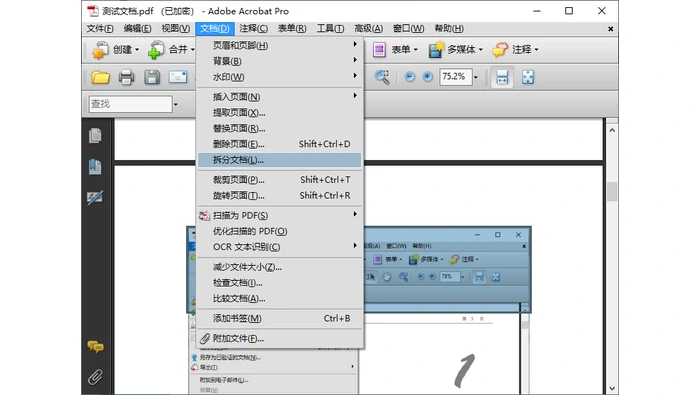This screenshot has height=395, width=700.
Task: Zoom in with the plus button
Action: click(427, 77)
